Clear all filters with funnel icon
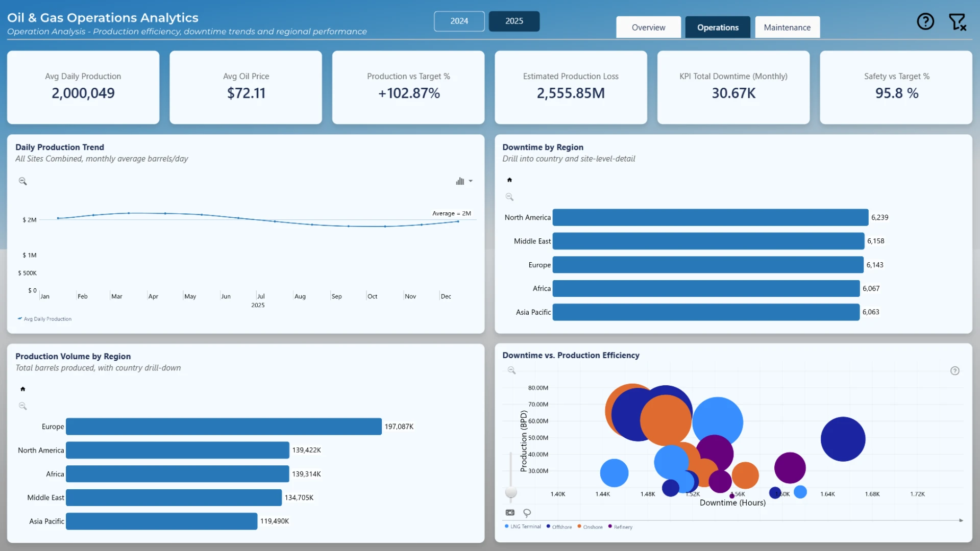980x551 pixels. point(957,22)
